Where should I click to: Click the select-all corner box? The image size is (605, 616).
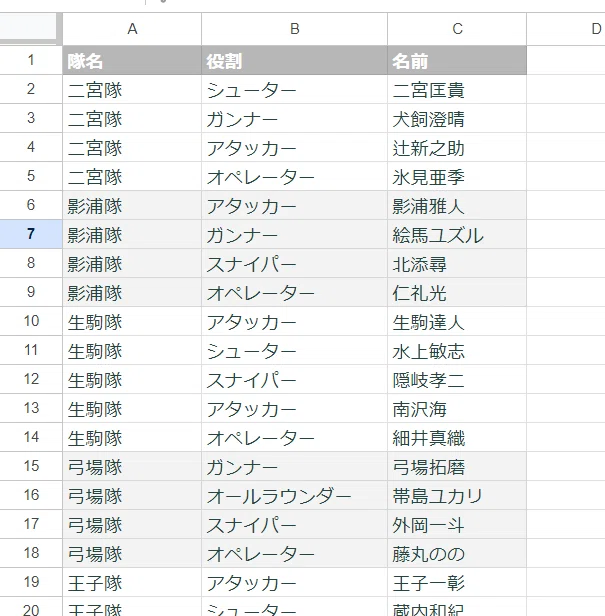point(28,28)
